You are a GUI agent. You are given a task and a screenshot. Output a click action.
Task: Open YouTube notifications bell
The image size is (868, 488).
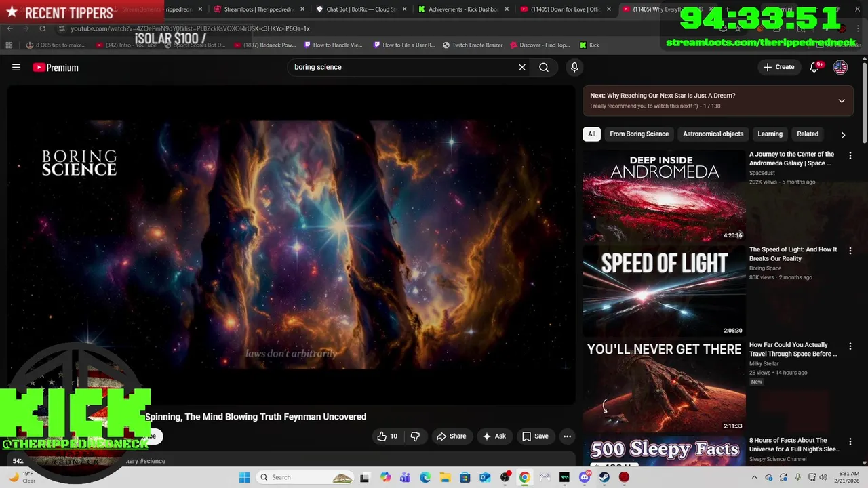click(815, 67)
